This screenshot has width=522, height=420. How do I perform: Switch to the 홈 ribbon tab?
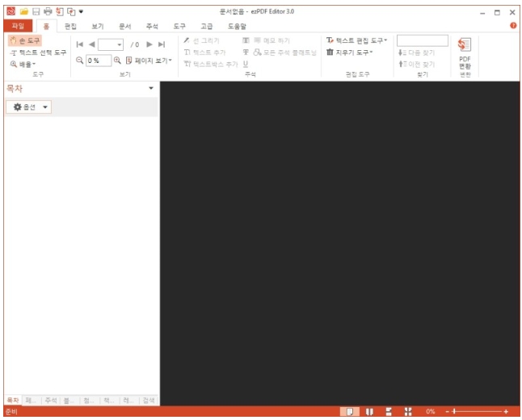pos(46,26)
